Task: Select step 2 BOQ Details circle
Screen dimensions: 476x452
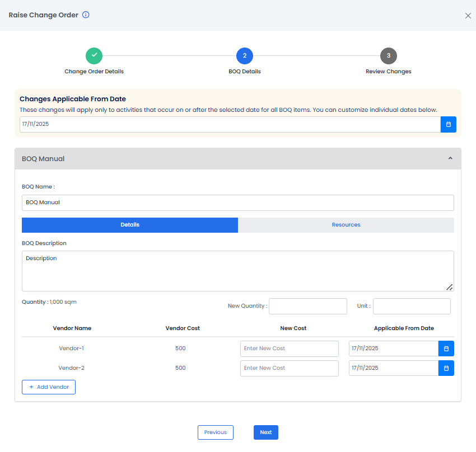Action: pos(245,56)
